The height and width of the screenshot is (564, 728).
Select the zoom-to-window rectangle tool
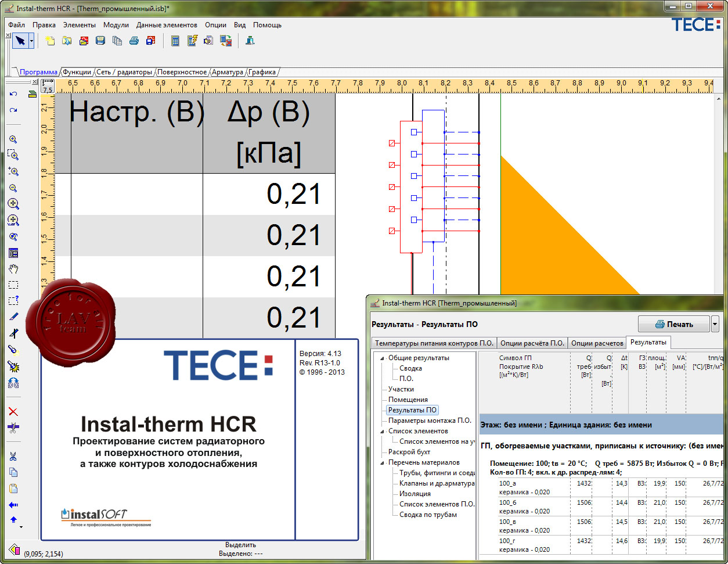coord(13,156)
